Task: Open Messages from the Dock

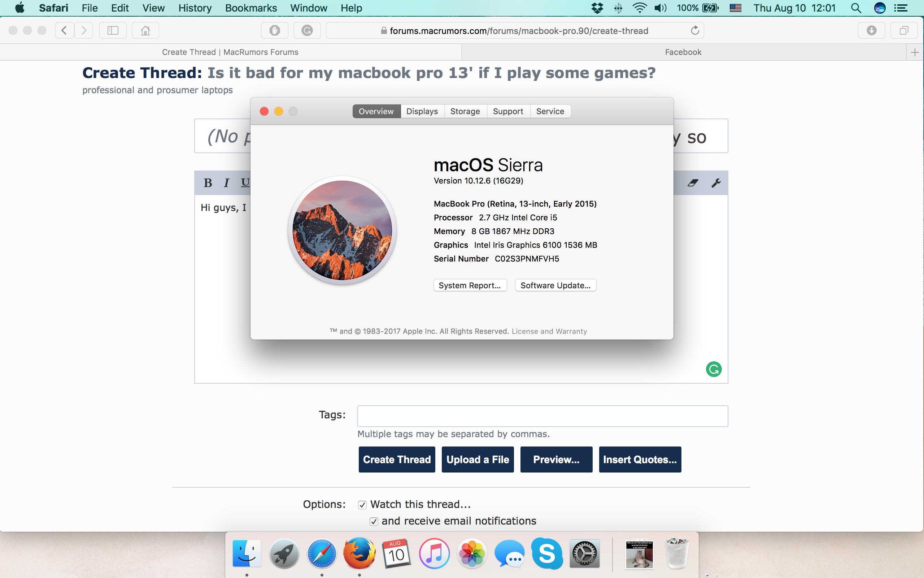Action: coord(509,553)
